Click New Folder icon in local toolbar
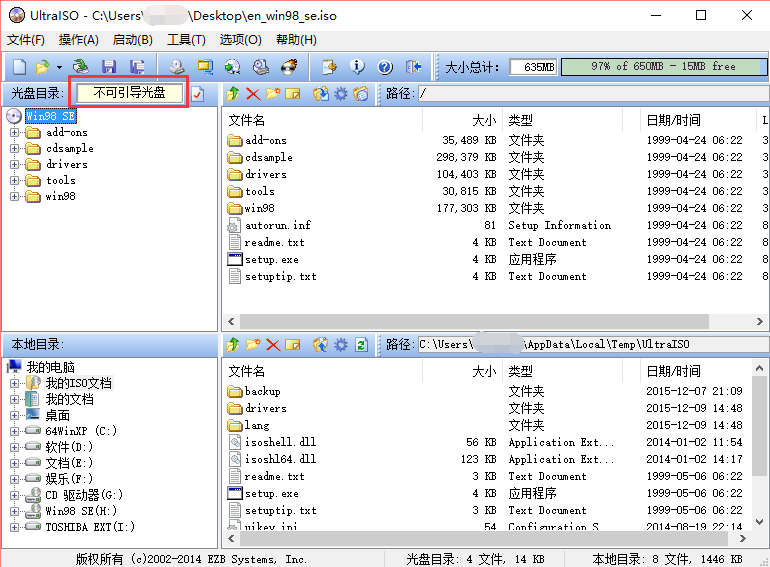The image size is (770, 567). point(253,345)
